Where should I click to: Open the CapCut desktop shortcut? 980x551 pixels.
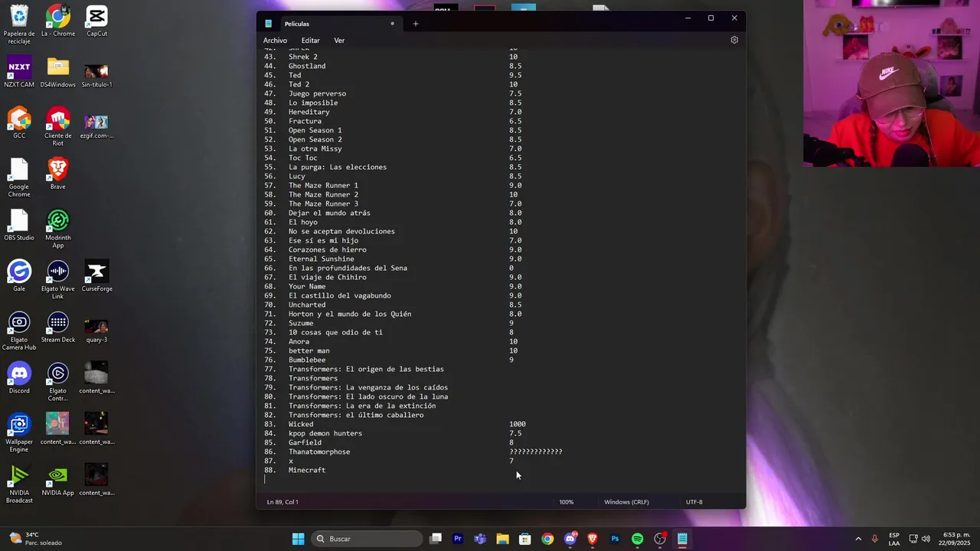tap(96, 21)
